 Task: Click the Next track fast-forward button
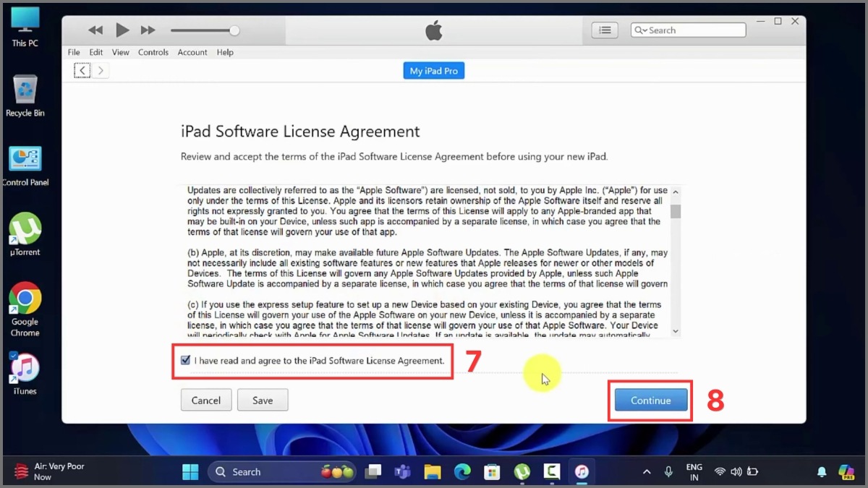pos(148,30)
